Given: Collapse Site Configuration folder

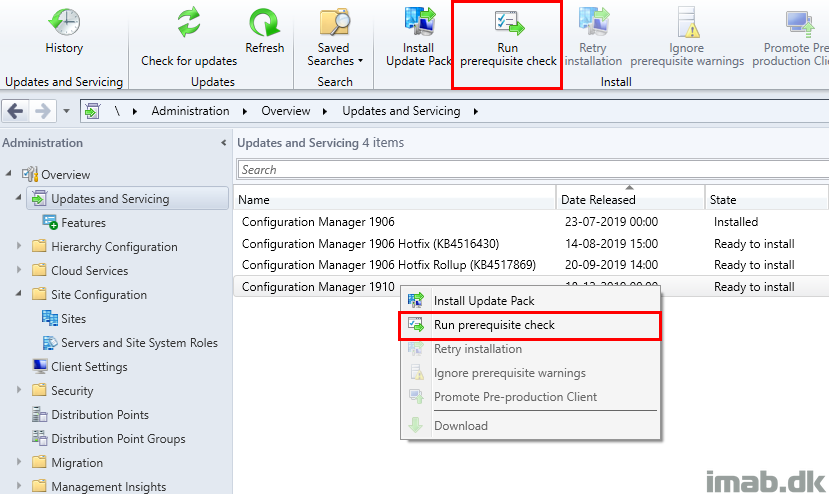Looking at the screenshot, I should (x=19, y=293).
